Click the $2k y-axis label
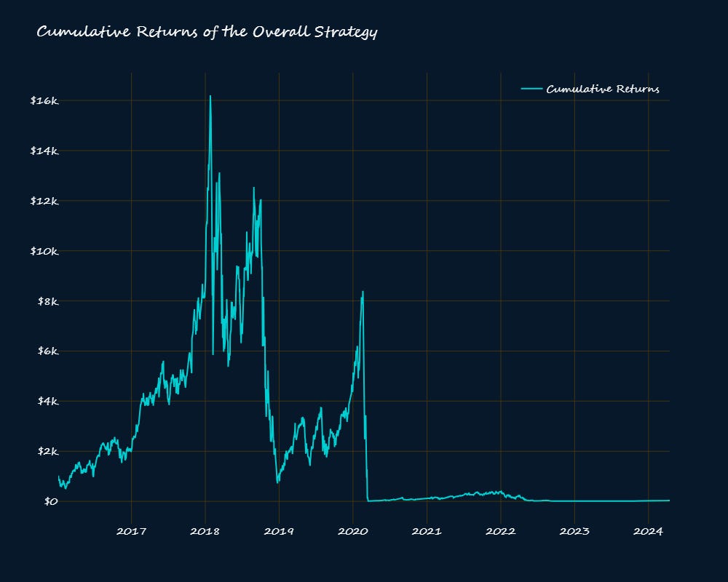Screen dimensions: 728x582 (x=48, y=451)
